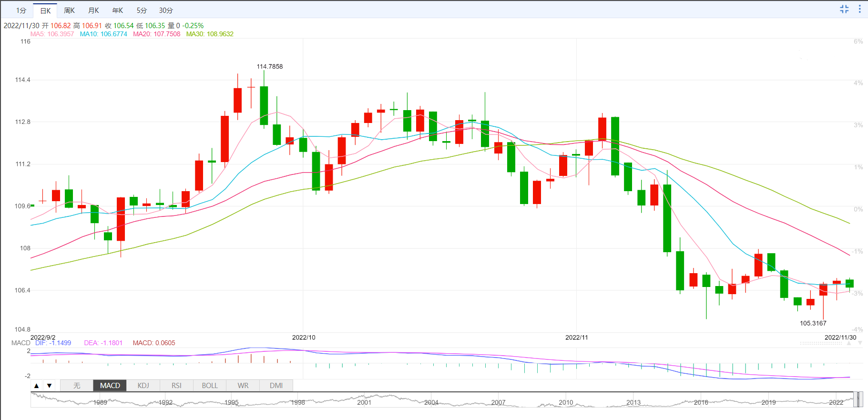The image size is (868, 420).
Task: Show the BOLL indicator
Action: (x=210, y=386)
